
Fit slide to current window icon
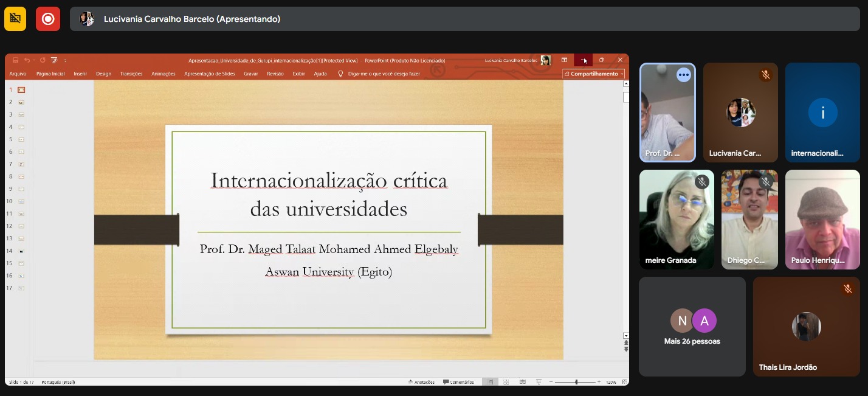pos(622,382)
